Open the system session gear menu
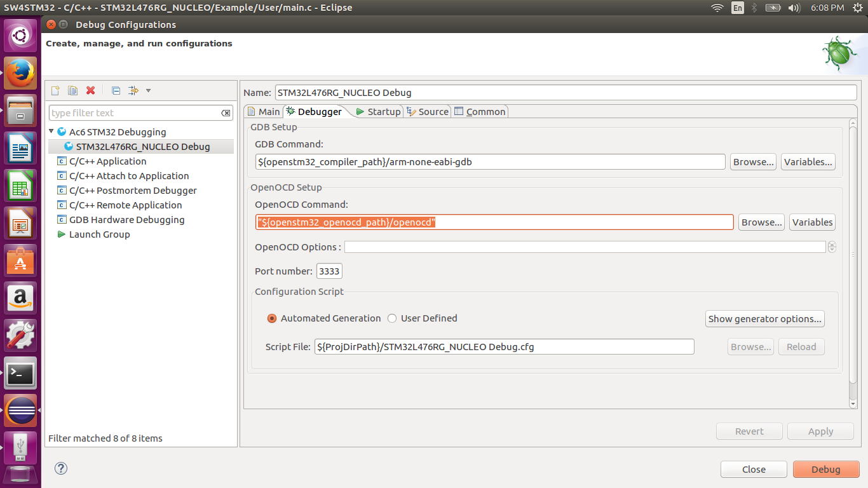868x488 pixels. point(857,8)
